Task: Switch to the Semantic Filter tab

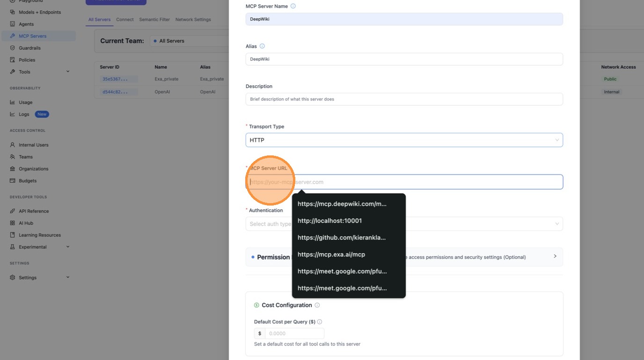Action: pos(154,20)
